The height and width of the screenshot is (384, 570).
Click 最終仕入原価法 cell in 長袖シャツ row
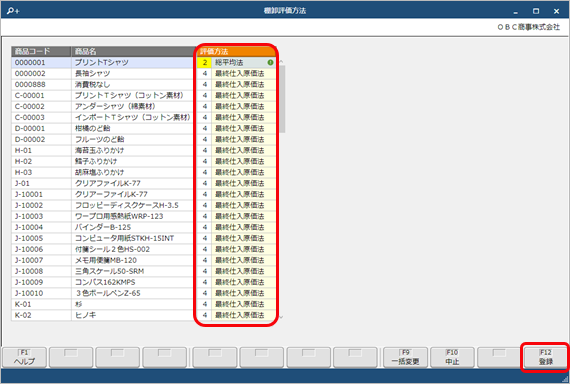(244, 73)
